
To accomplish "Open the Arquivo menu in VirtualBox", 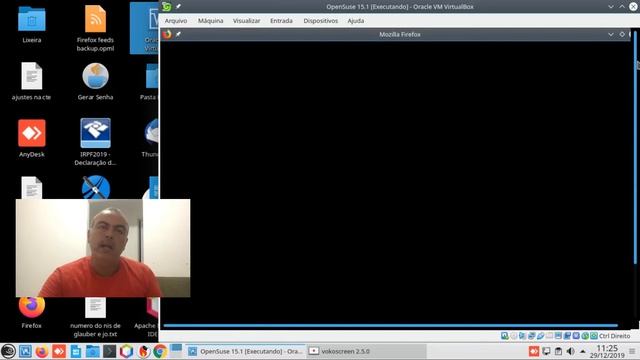I will [176, 21].
